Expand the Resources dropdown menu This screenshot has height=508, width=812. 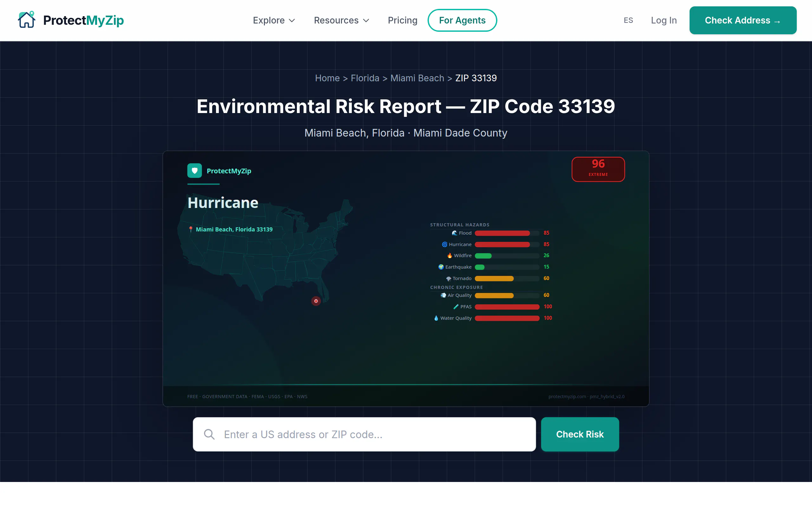pyautogui.click(x=341, y=20)
